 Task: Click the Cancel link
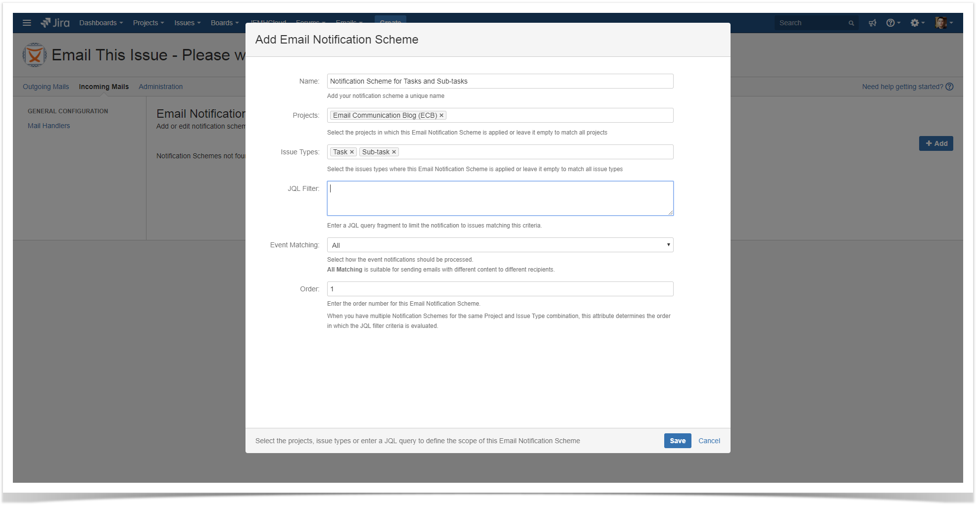tap(709, 441)
